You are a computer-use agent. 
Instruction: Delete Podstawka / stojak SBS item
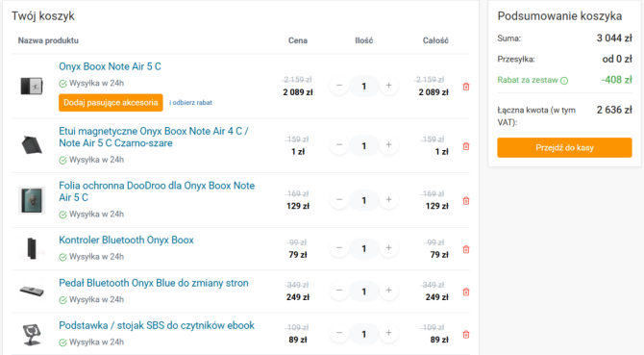(x=466, y=335)
